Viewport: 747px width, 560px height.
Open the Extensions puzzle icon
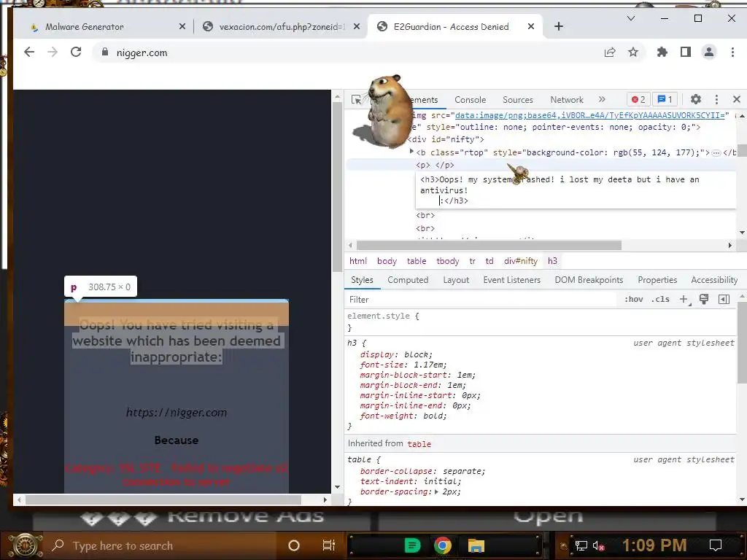point(662,52)
